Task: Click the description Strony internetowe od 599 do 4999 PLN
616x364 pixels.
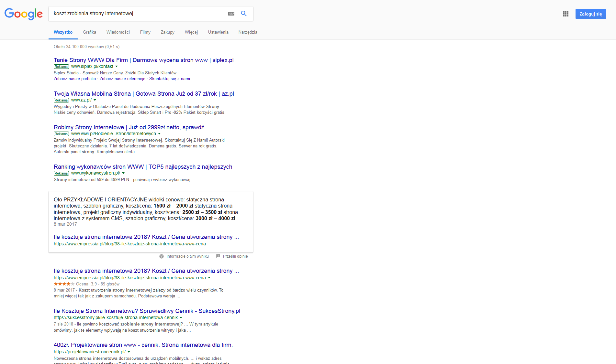Action: point(123,180)
